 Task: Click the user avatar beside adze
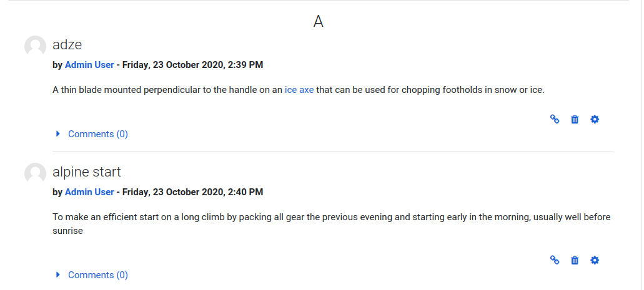point(36,46)
